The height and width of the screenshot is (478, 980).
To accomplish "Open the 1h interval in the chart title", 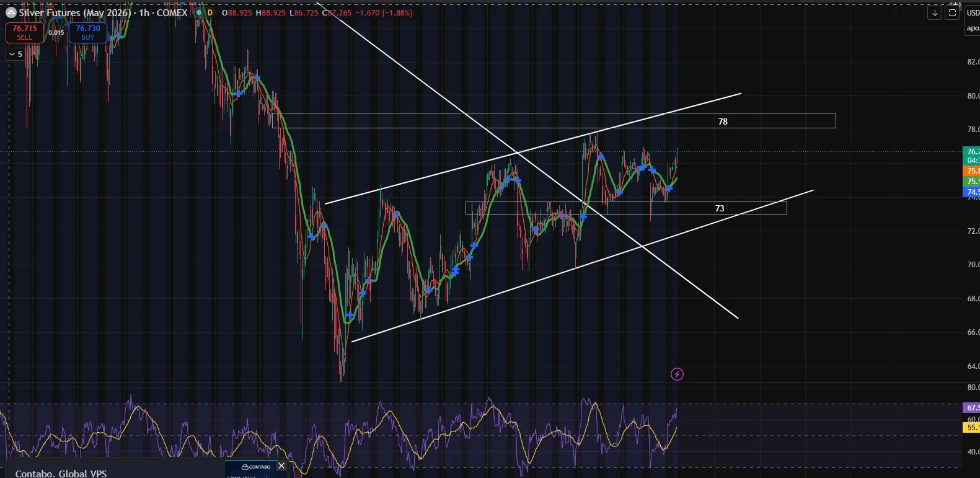I will pos(144,12).
